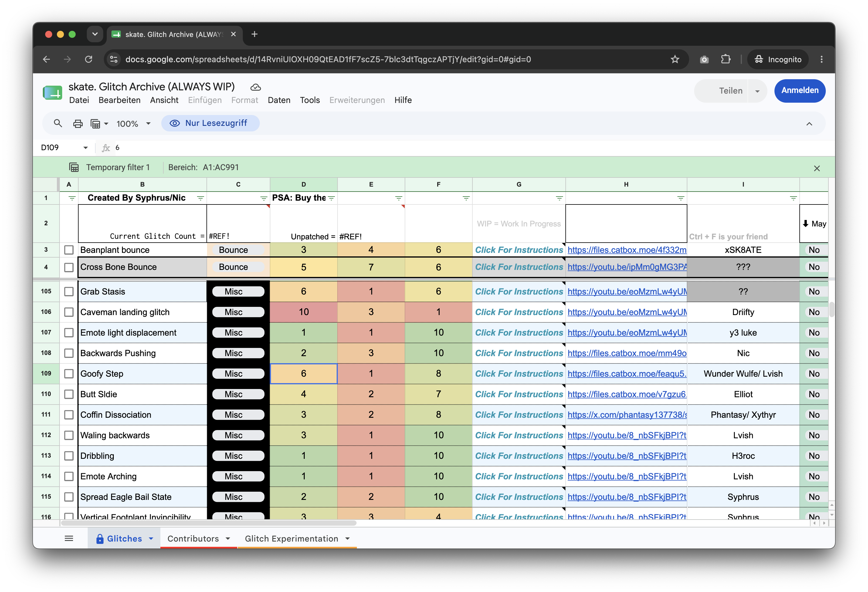The height and width of the screenshot is (592, 868).
Task: Toggle the Goofy Step checkbox
Action: tap(69, 374)
